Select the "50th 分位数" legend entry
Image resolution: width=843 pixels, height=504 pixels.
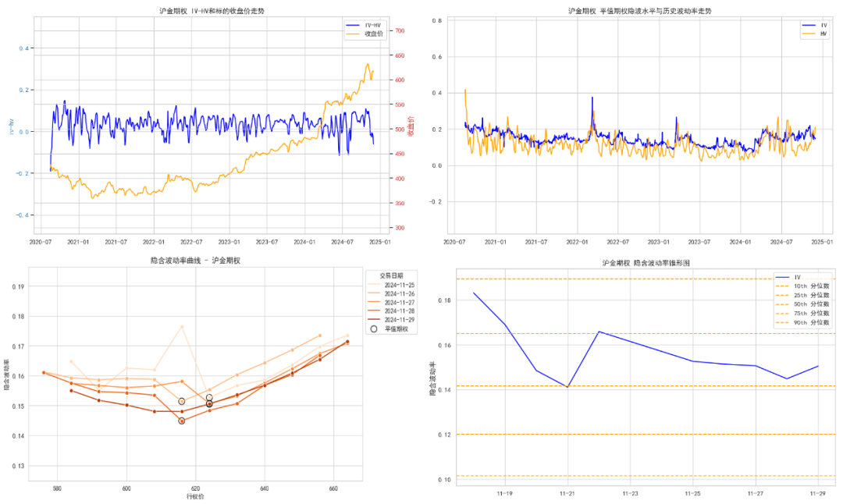pyautogui.click(x=802, y=304)
